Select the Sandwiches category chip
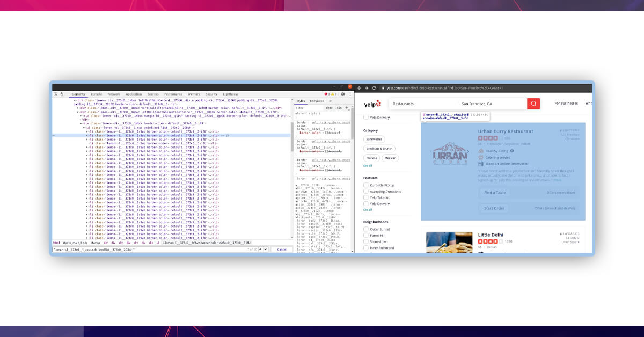Viewport: 644px width, 337px height. click(375, 139)
